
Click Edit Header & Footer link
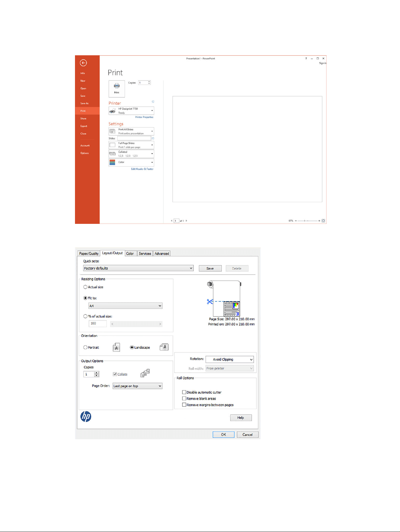tap(142, 169)
